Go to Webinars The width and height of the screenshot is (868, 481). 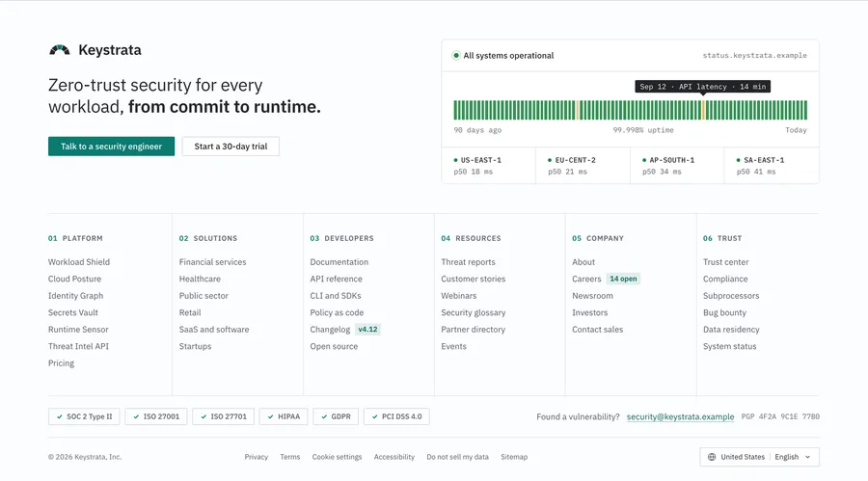click(459, 296)
